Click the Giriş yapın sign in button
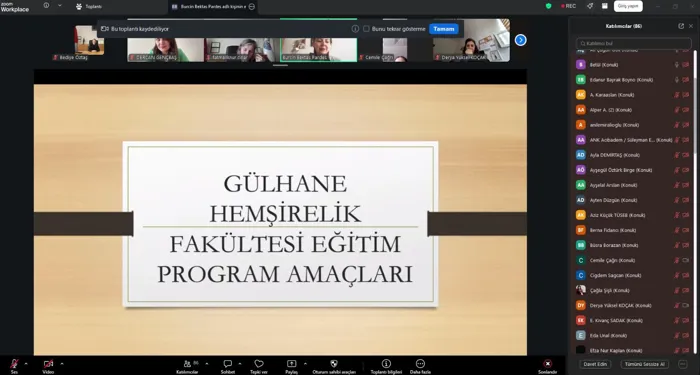Screen dimensions: 700x375 (628, 6)
